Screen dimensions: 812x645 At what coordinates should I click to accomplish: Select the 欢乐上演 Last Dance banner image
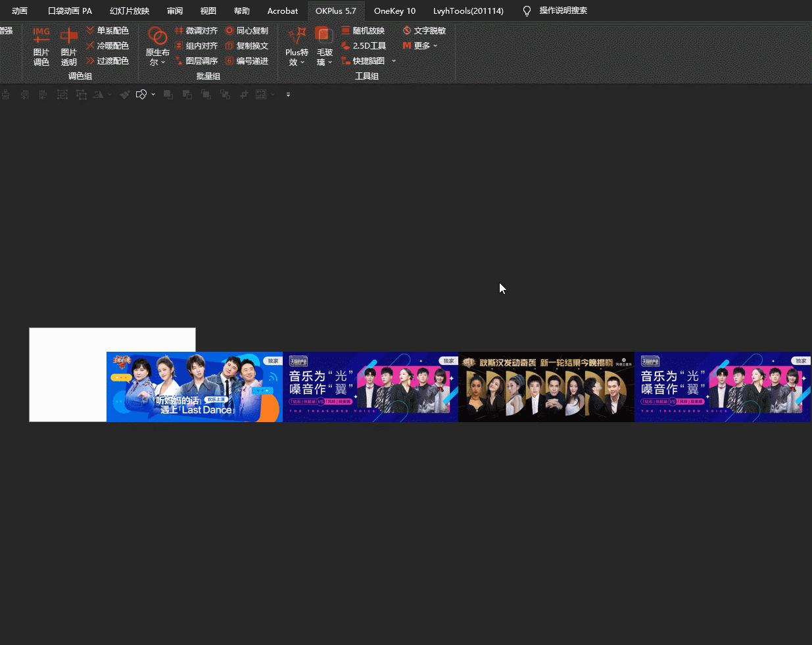195,387
